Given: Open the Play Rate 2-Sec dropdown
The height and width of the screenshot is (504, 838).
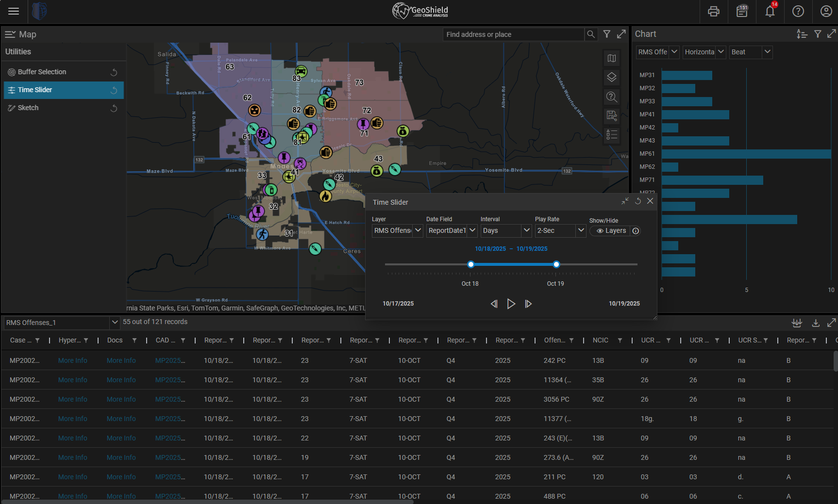Looking at the screenshot, I should 581,230.
